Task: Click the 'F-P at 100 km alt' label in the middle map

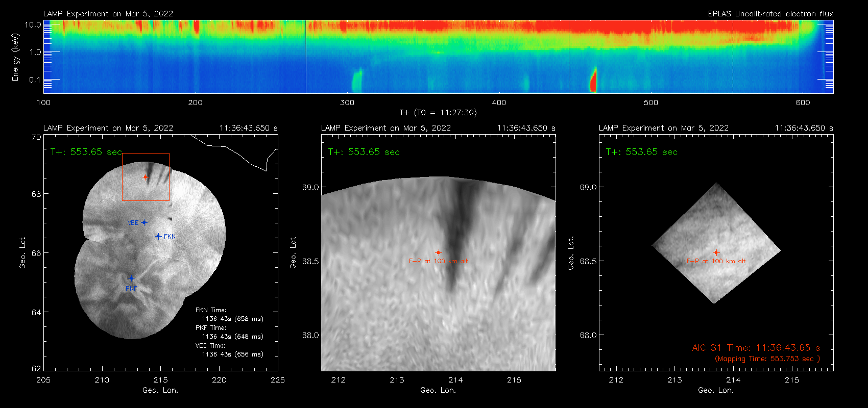Action: (438, 261)
